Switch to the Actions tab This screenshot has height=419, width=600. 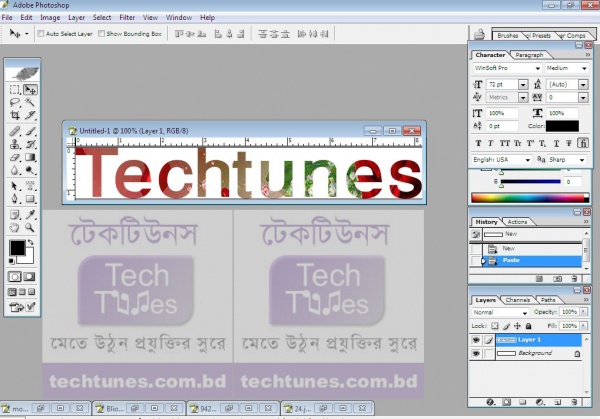517,222
